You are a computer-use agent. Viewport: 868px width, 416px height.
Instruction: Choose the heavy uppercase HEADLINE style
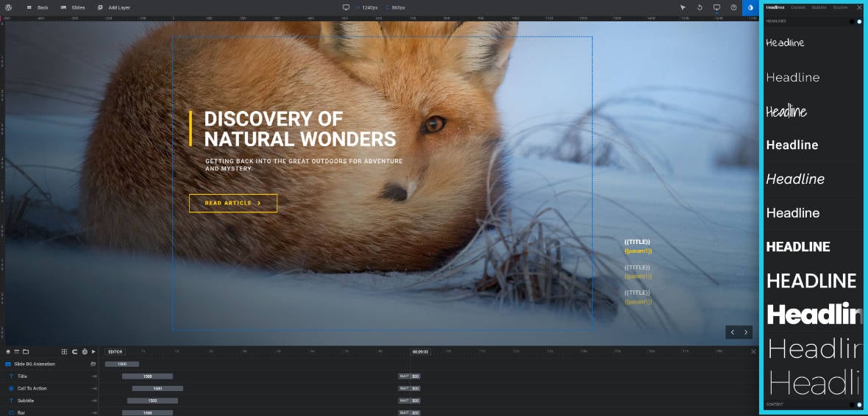(x=797, y=247)
